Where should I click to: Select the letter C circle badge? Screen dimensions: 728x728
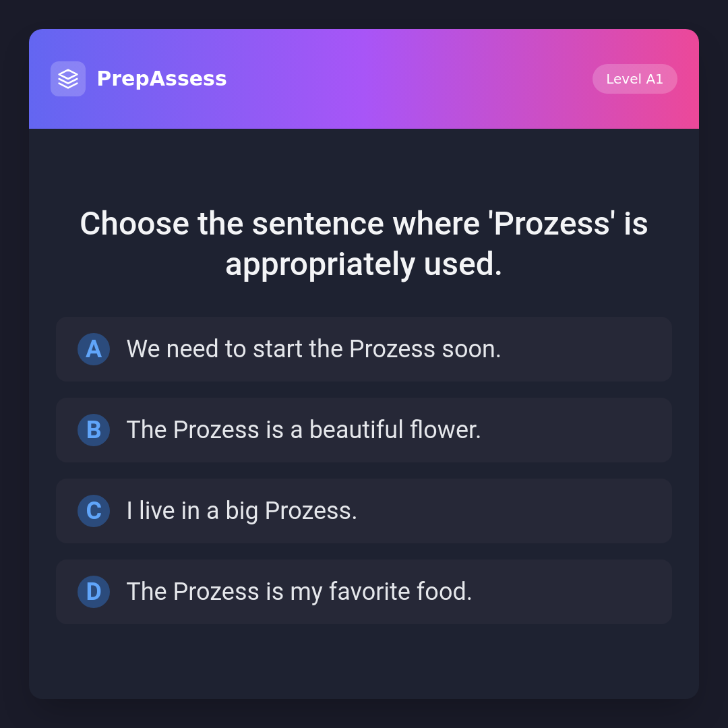coord(94,511)
